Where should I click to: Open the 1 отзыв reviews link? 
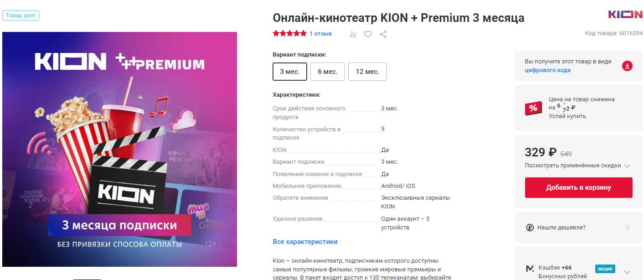(x=320, y=34)
